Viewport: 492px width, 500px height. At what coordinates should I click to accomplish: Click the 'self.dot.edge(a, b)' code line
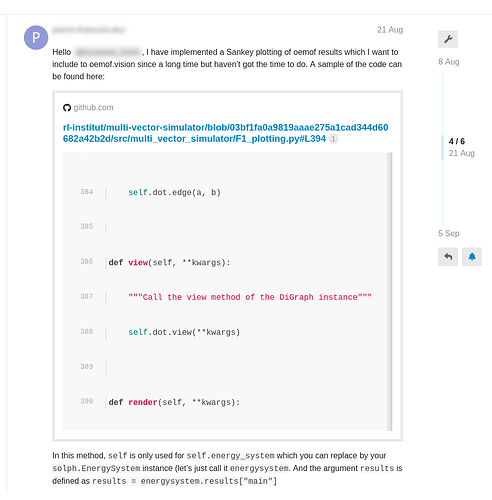point(174,192)
